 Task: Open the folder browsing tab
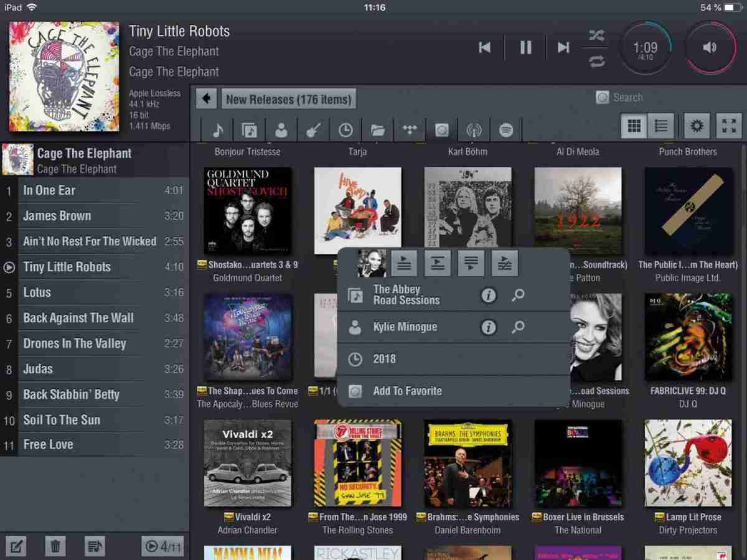pos(377,130)
